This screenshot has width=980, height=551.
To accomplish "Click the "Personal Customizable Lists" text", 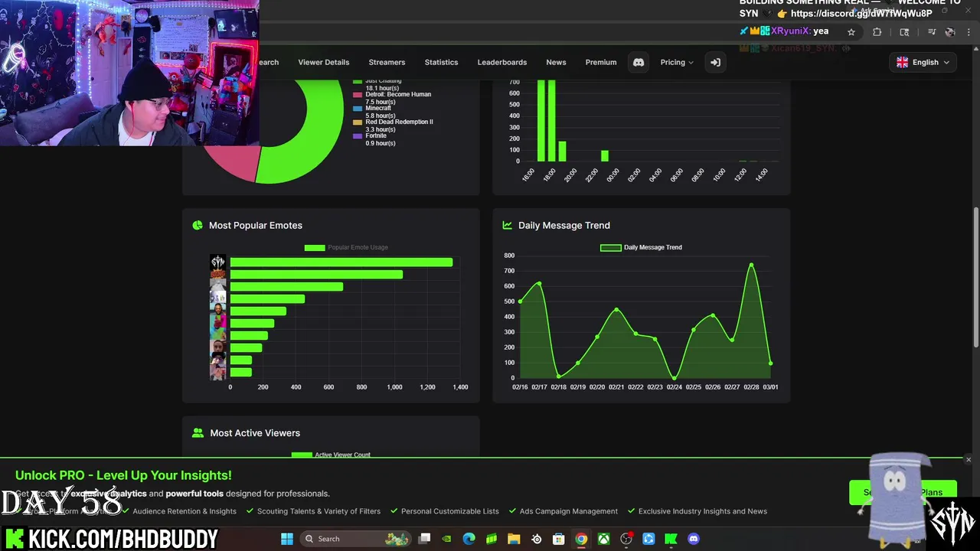I will point(450,511).
